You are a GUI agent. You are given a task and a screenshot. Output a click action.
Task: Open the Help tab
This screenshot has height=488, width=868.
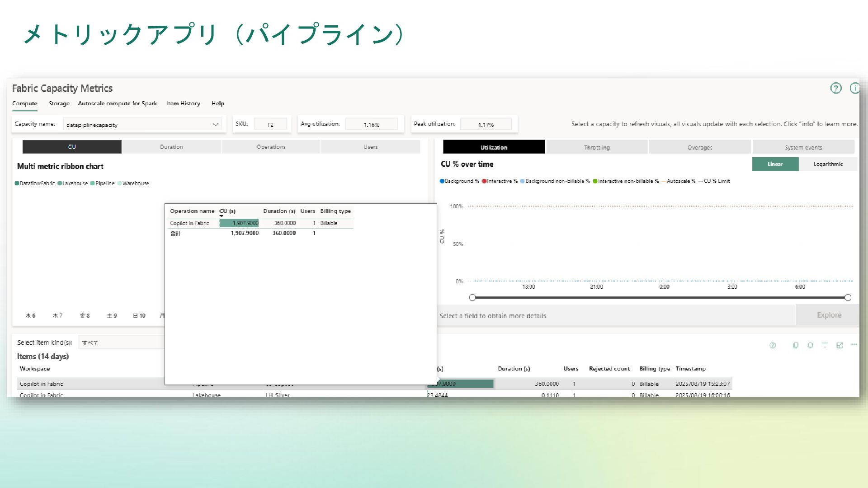point(218,103)
